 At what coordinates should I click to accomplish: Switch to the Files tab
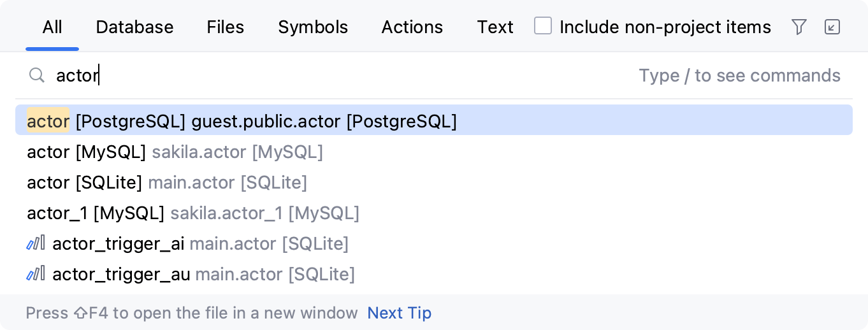[225, 27]
